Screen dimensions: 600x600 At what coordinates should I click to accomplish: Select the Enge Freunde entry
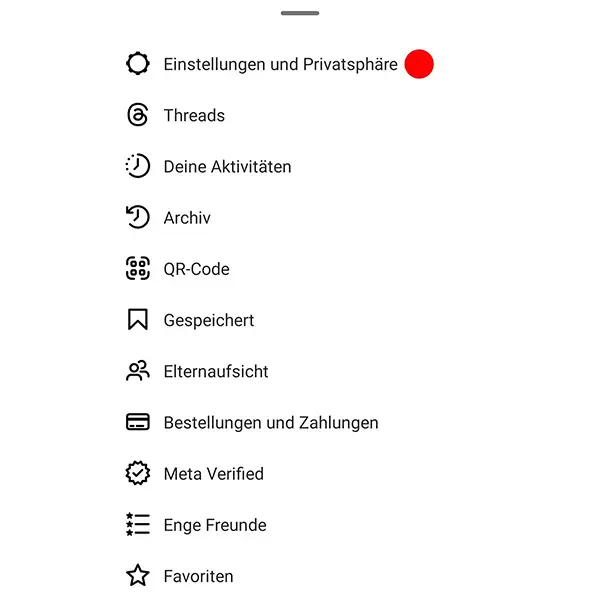215,525
